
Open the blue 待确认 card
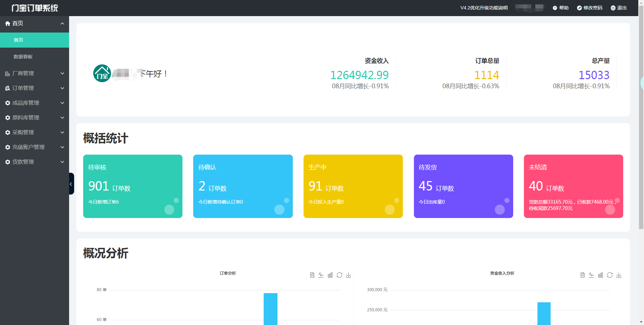pyautogui.click(x=243, y=186)
